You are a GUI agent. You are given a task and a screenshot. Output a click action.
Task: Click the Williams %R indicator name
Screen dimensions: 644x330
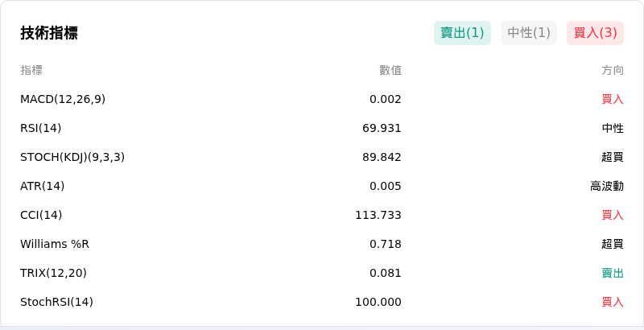(x=55, y=244)
